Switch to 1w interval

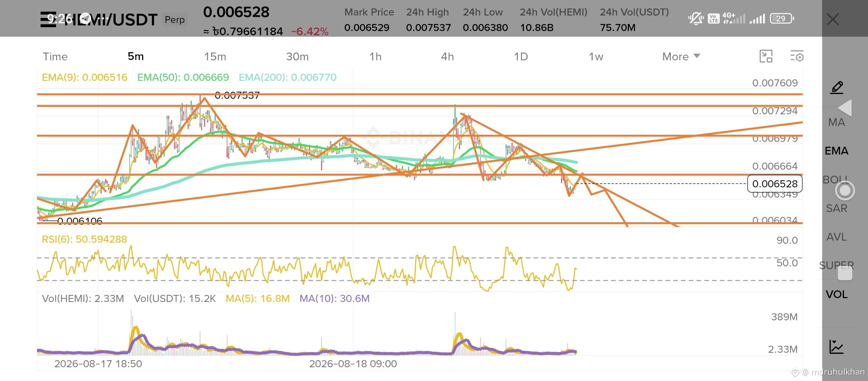click(x=596, y=56)
